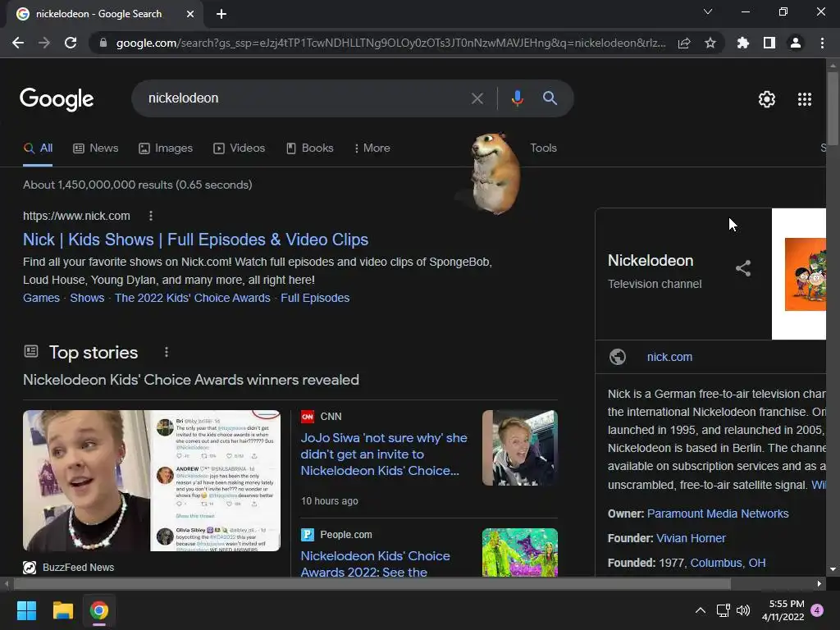Toggle the Chrome side panel

pyautogui.click(x=769, y=43)
